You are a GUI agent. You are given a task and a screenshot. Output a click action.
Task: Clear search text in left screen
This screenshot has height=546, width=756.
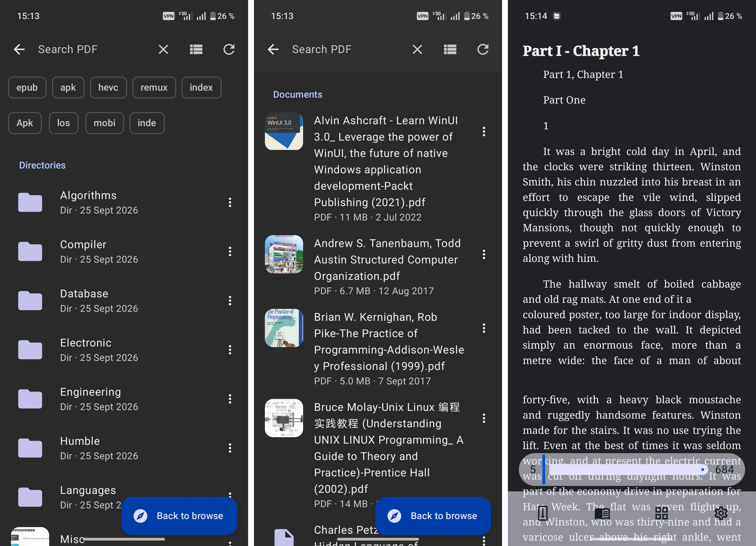163,49
